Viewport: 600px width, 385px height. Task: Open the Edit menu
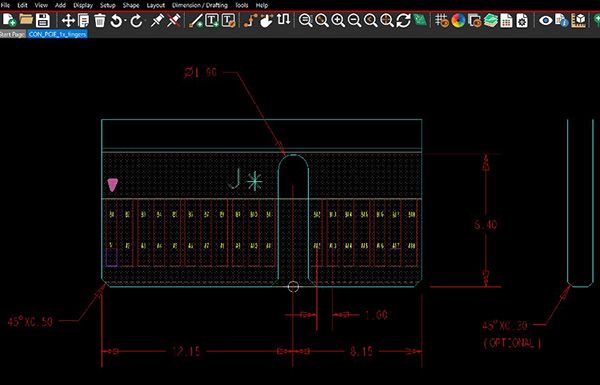click(22, 5)
